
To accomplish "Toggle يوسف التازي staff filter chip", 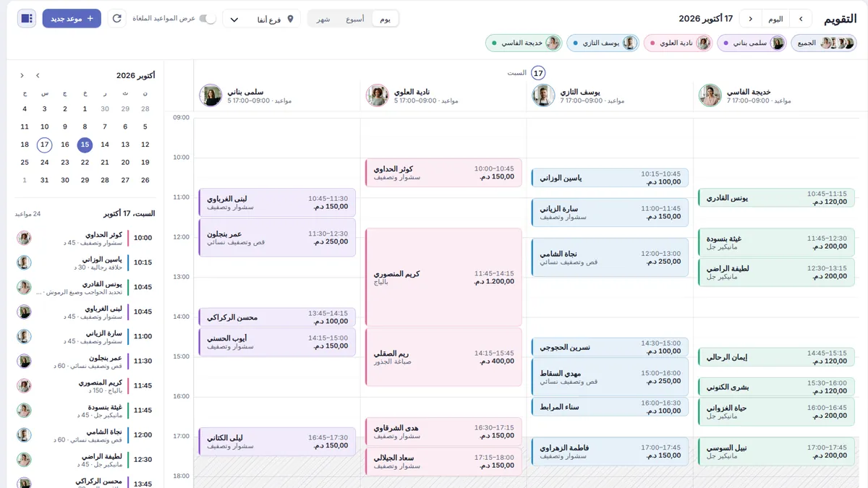I will click(603, 43).
